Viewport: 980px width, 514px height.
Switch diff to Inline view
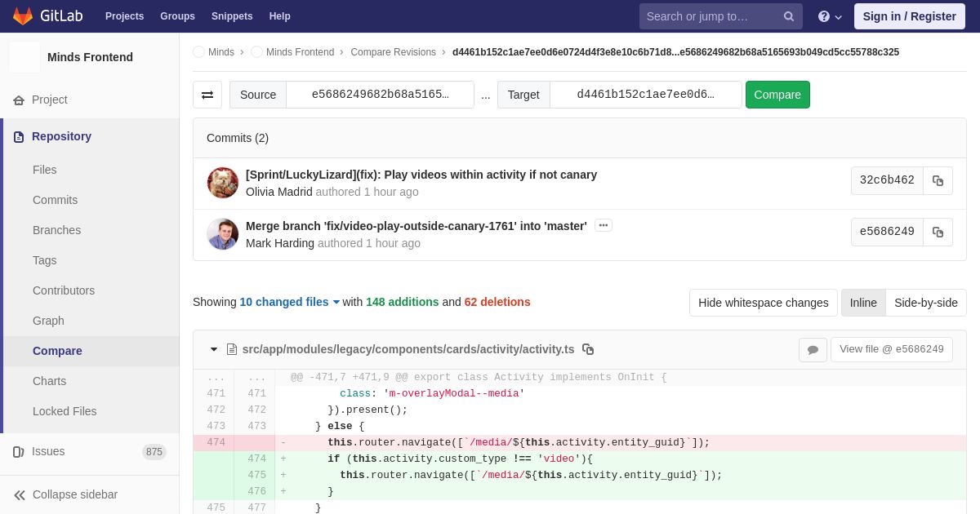[x=863, y=303]
